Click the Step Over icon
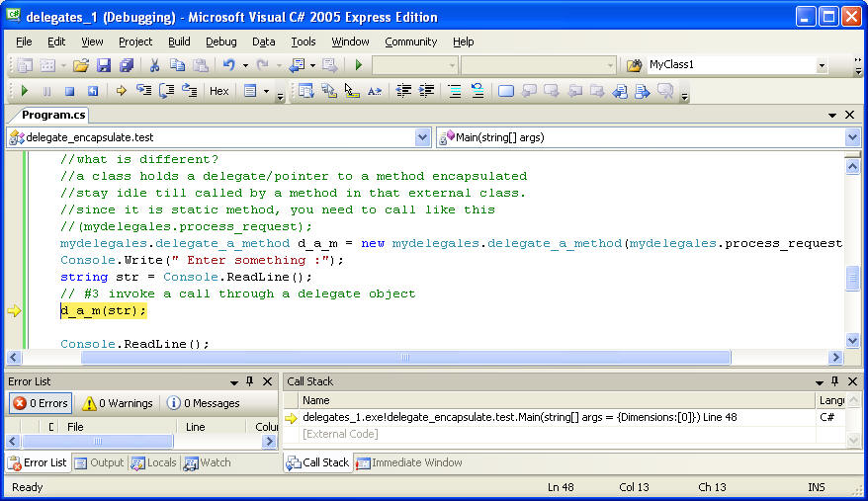This screenshot has width=868, height=501. coord(166,91)
